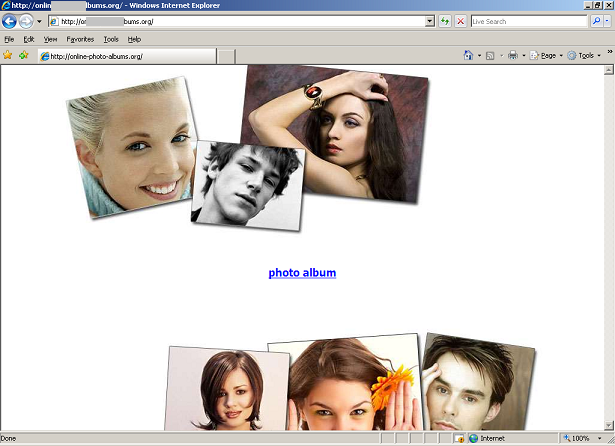Click the Add to Favorites icon
This screenshot has height=446, width=615.
pos(24,55)
